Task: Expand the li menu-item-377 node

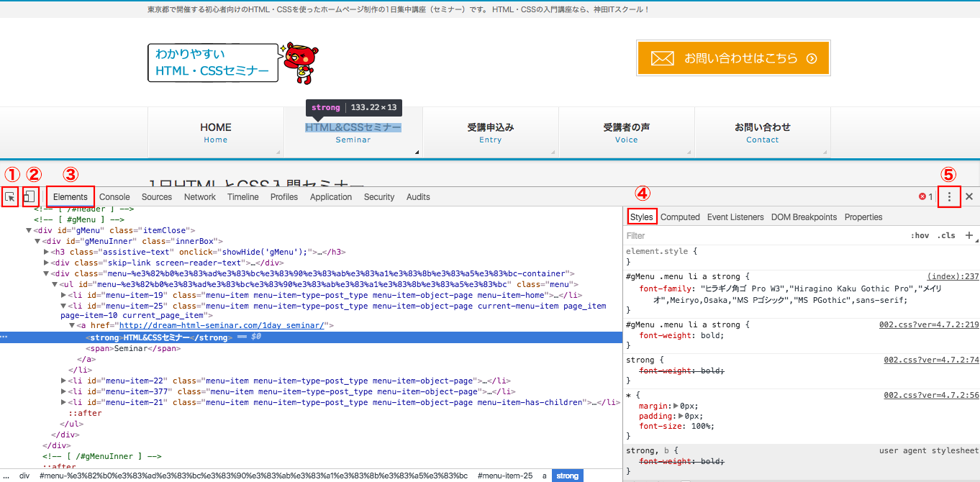Action: [x=63, y=391]
